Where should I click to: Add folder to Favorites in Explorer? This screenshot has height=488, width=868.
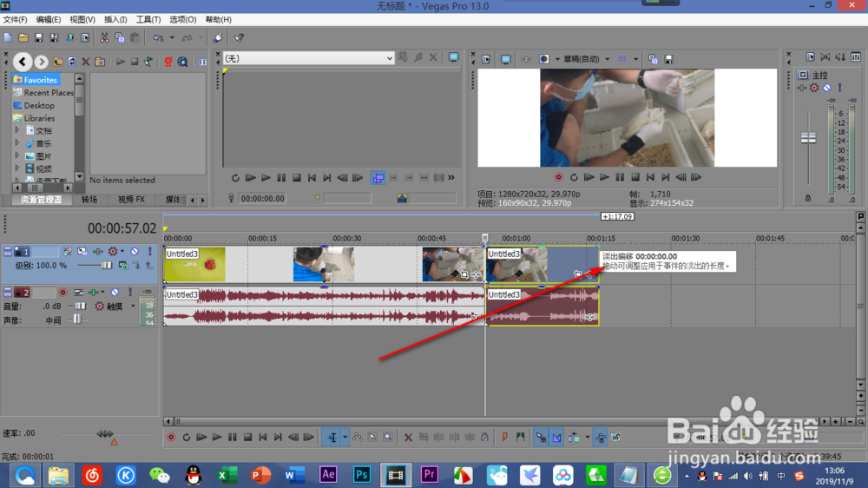pyautogui.click(x=100, y=62)
